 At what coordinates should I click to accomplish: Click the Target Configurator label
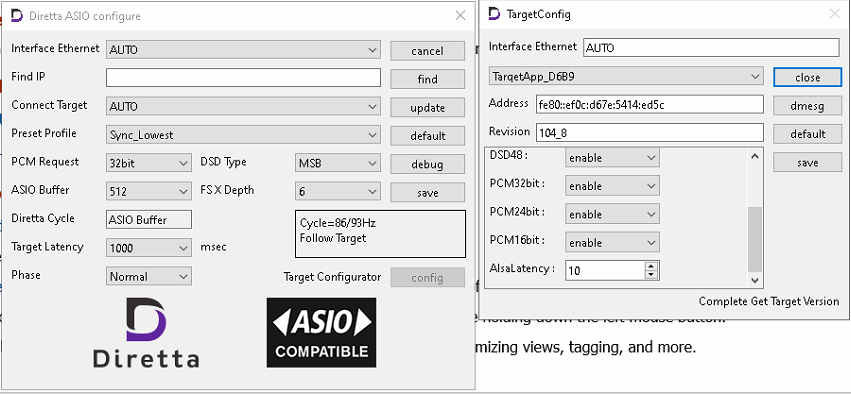[332, 277]
